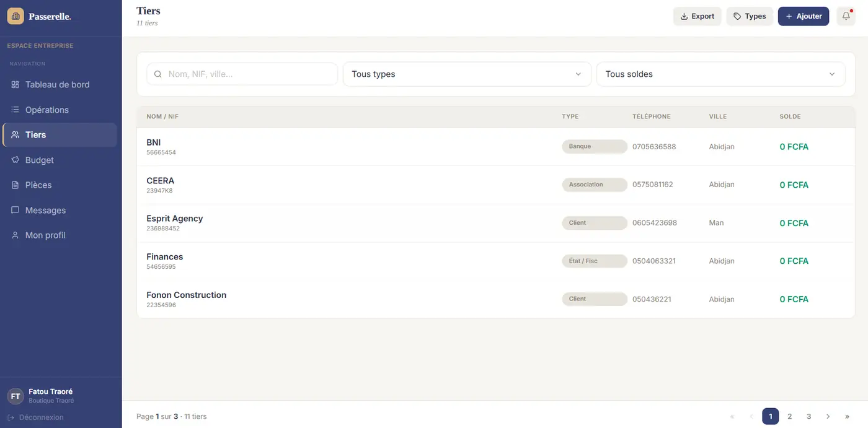Screen dimensions: 868x428
Task: Click the Banque type badge
Action: pyautogui.click(x=595, y=147)
